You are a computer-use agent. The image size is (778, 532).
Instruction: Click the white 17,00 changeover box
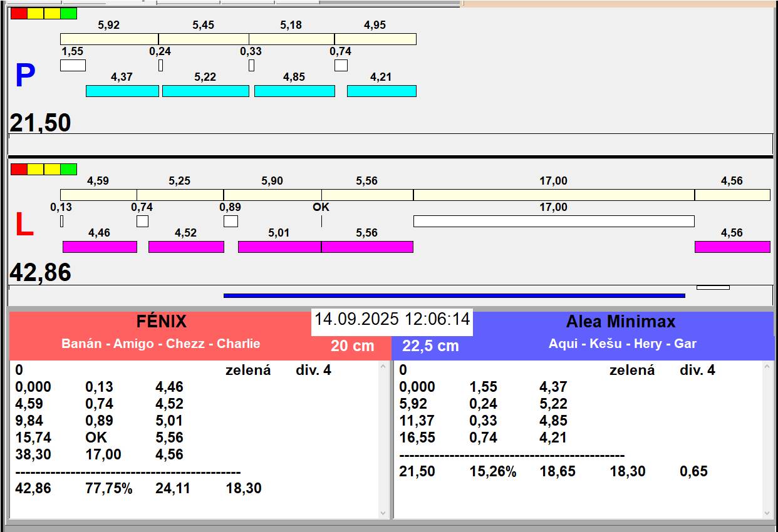pos(554,221)
